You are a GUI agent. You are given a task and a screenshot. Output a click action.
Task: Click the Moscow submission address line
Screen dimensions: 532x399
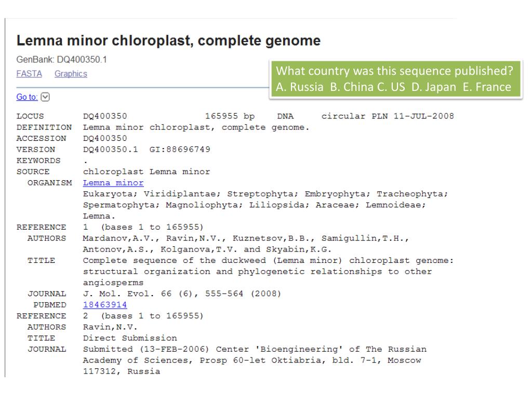point(252,361)
